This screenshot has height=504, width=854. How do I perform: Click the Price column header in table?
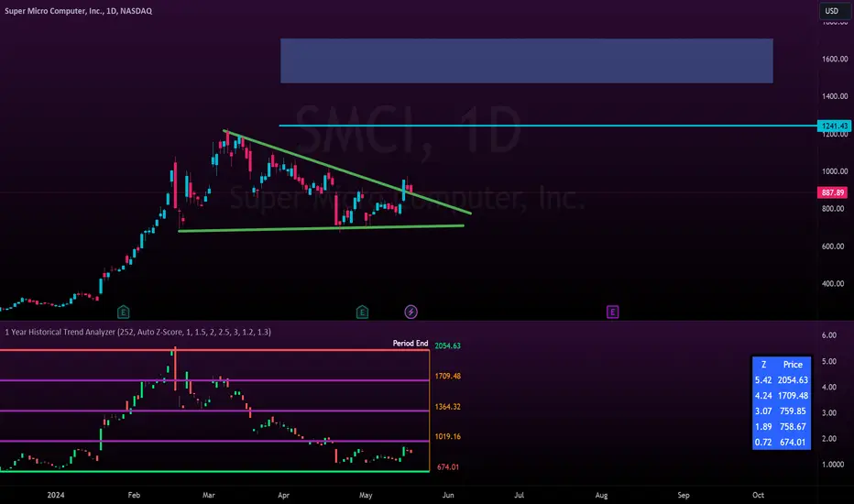pyautogui.click(x=793, y=365)
